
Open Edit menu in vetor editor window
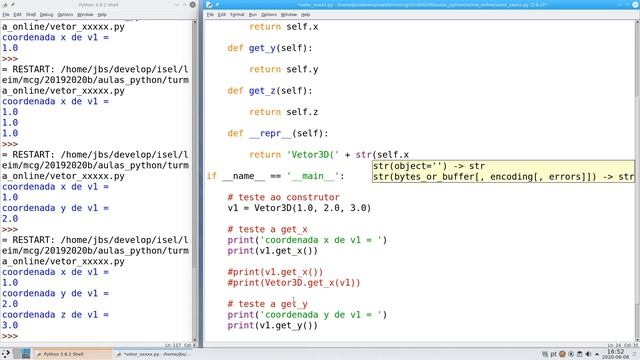(222, 14)
